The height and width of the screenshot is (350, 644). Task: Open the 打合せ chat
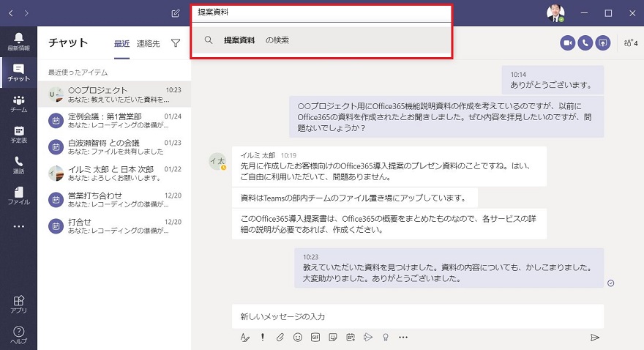pyautogui.click(x=115, y=226)
